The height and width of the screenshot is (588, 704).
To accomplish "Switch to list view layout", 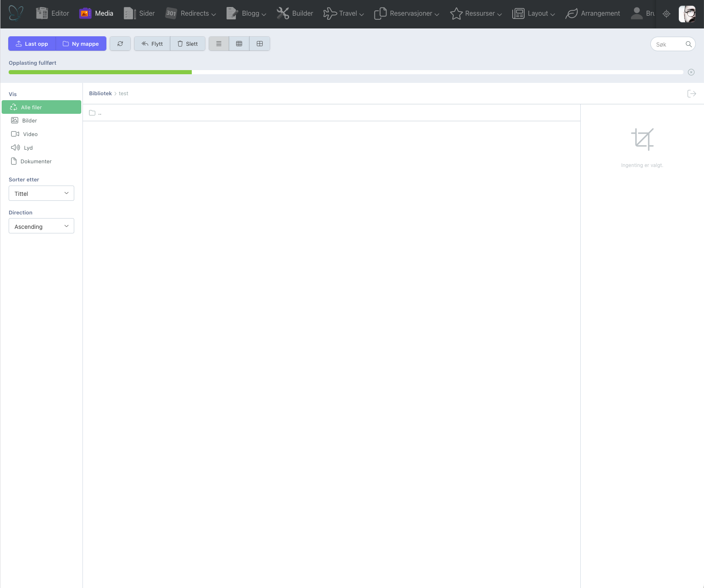I will [x=219, y=44].
